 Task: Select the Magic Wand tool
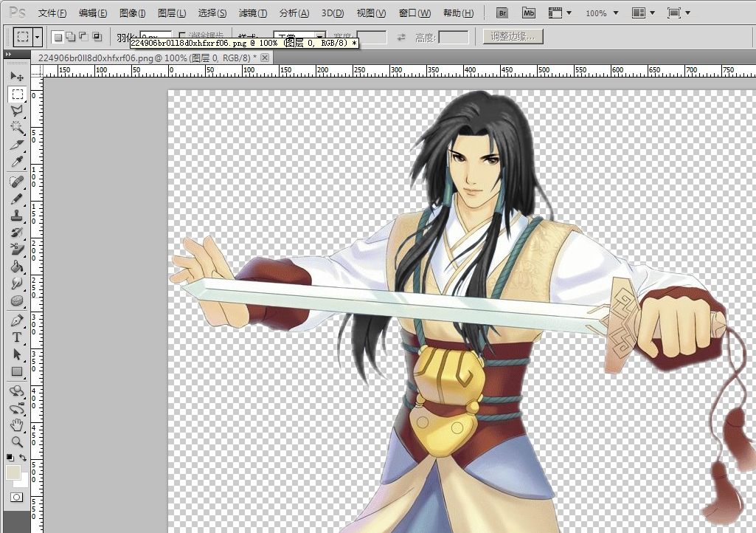click(17, 128)
